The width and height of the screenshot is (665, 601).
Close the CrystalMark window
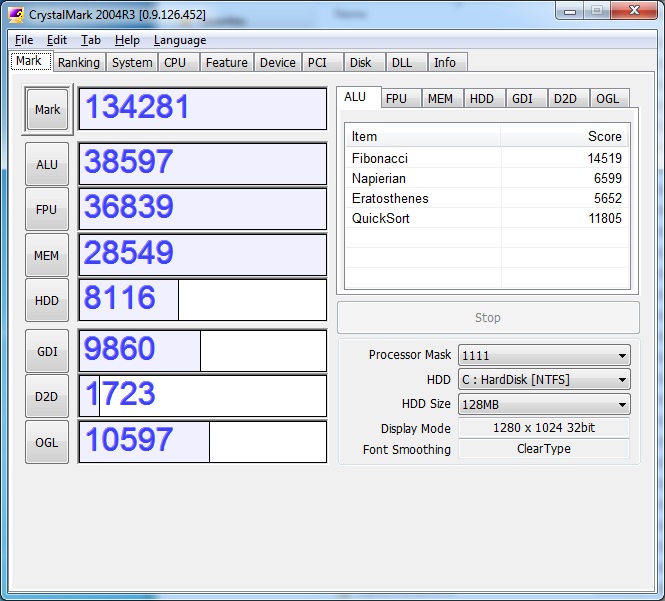(634, 10)
